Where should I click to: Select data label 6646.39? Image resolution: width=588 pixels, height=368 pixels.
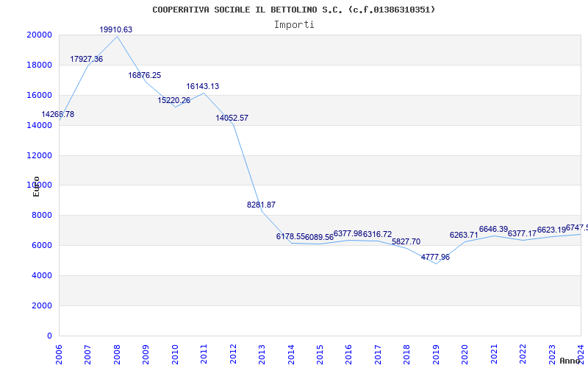pyautogui.click(x=493, y=229)
